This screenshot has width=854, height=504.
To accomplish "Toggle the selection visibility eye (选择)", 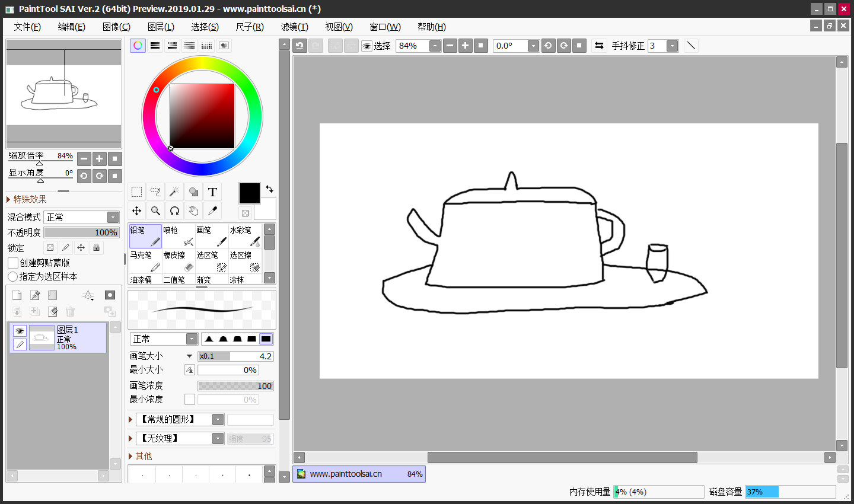I will tap(367, 46).
